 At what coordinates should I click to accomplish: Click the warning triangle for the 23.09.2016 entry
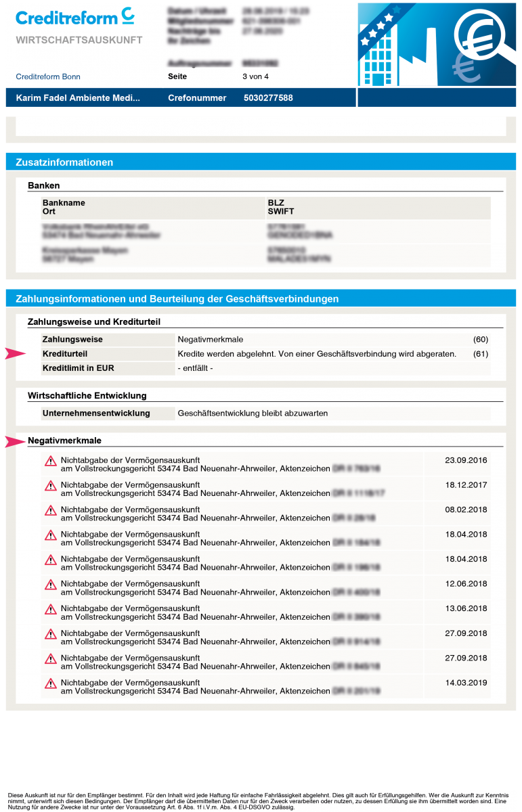pos(51,461)
